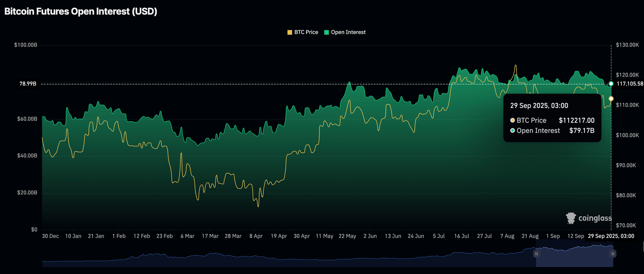Viewport: 644px width, 274px height.
Task: Toggle the Open Interest legend series
Action: coord(348,32)
